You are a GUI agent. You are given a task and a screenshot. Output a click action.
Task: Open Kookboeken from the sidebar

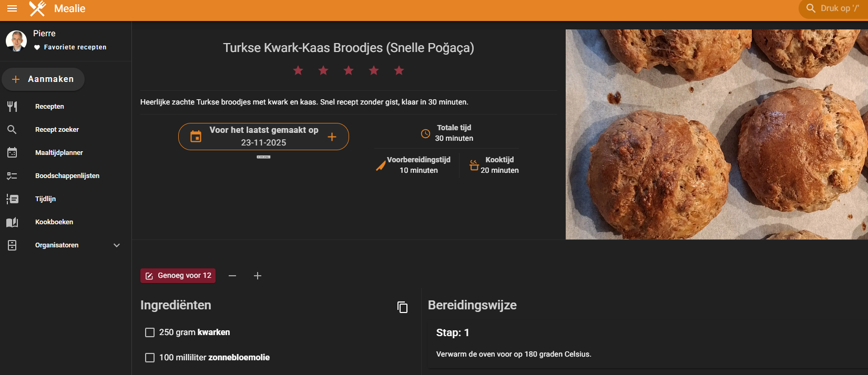pos(54,222)
